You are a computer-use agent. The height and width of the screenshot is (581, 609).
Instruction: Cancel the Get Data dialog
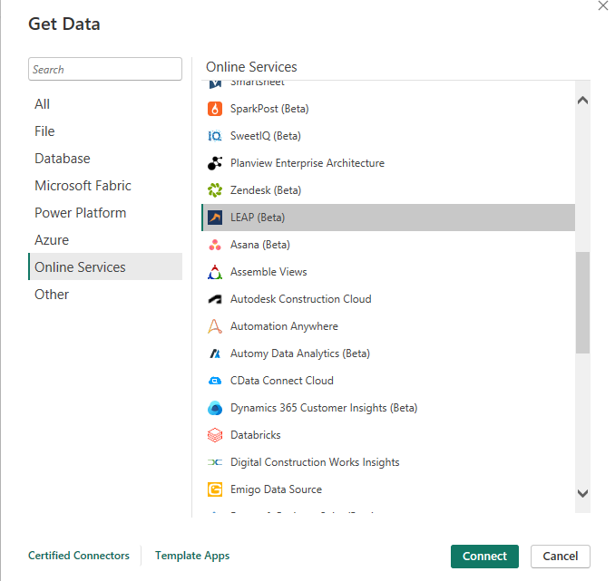click(x=560, y=556)
